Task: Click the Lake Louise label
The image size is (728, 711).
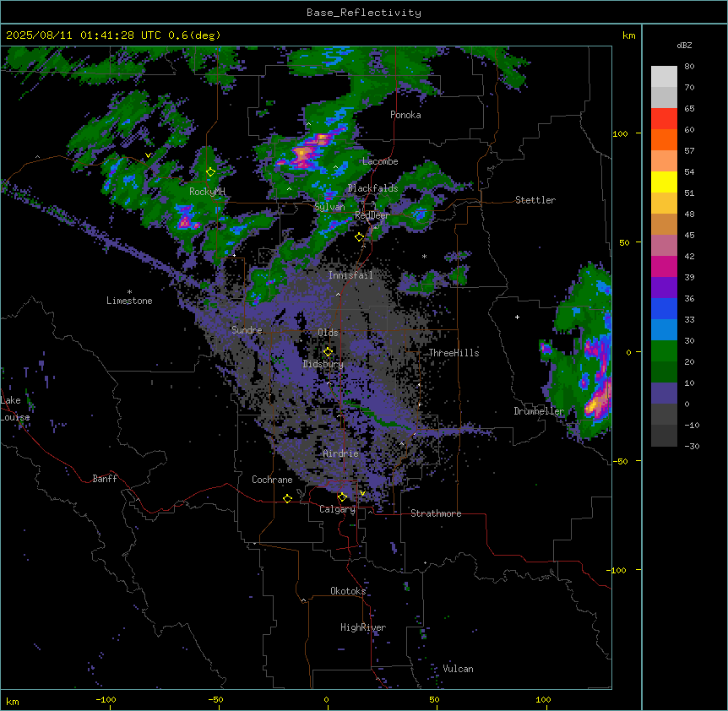Action: coord(15,409)
